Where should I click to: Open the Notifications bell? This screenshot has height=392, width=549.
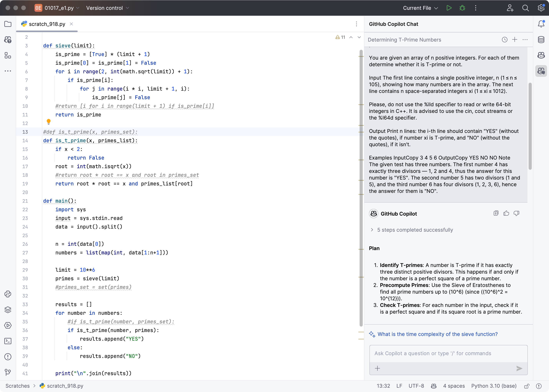(541, 24)
